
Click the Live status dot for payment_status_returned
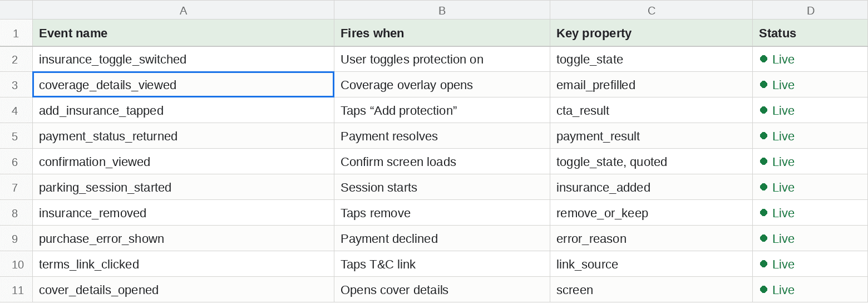pyautogui.click(x=764, y=136)
